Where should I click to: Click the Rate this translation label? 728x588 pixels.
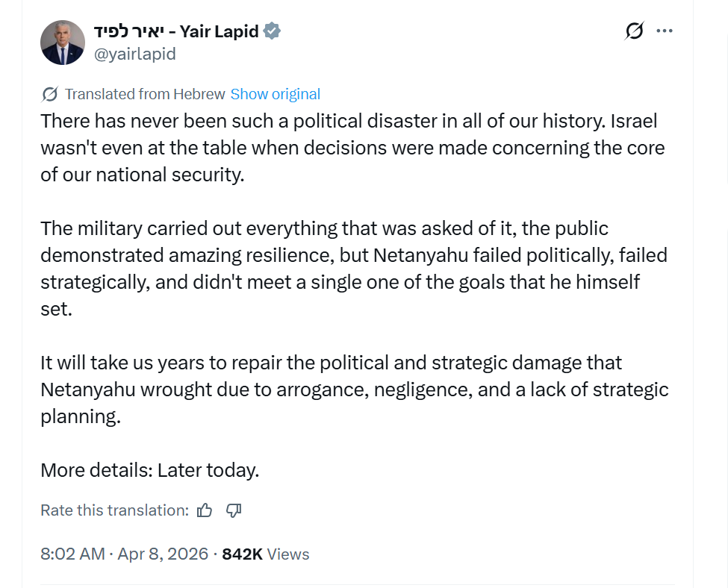point(114,510)
